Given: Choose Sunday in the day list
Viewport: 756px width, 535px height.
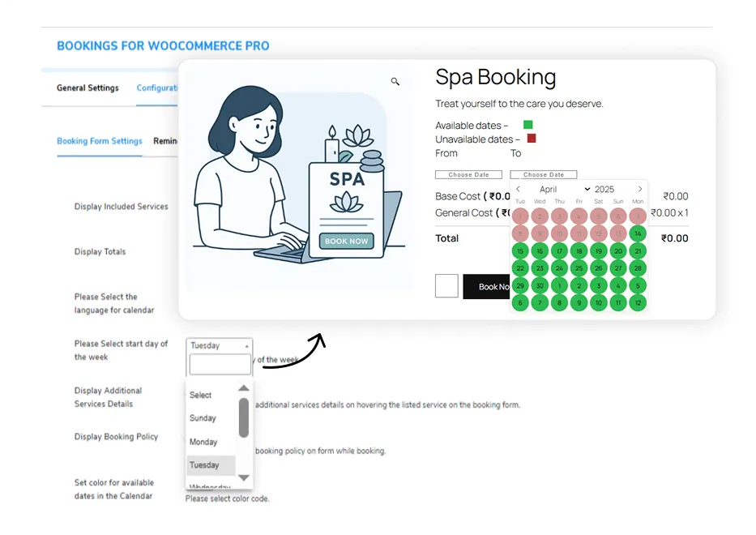Looking at the screenshot, I should 203,418.
